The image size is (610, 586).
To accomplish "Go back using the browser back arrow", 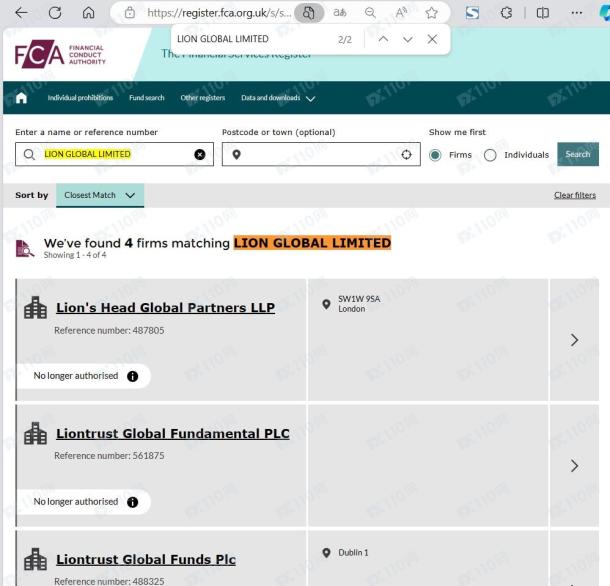I will (21, 13).
